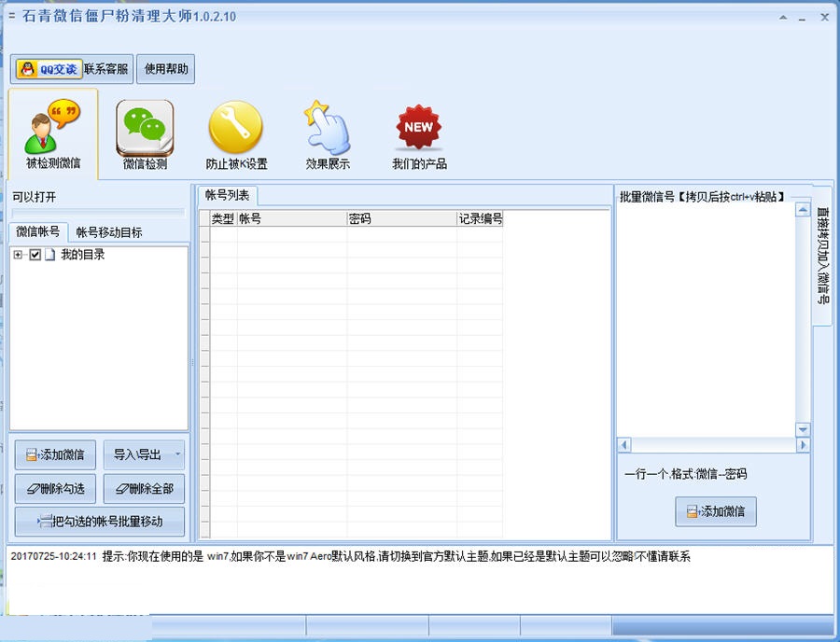Open vertical 直接拷贝加入微信号 side tab
Screen dimensions: 840x642
pyautogui.click(x=823, y=256)
